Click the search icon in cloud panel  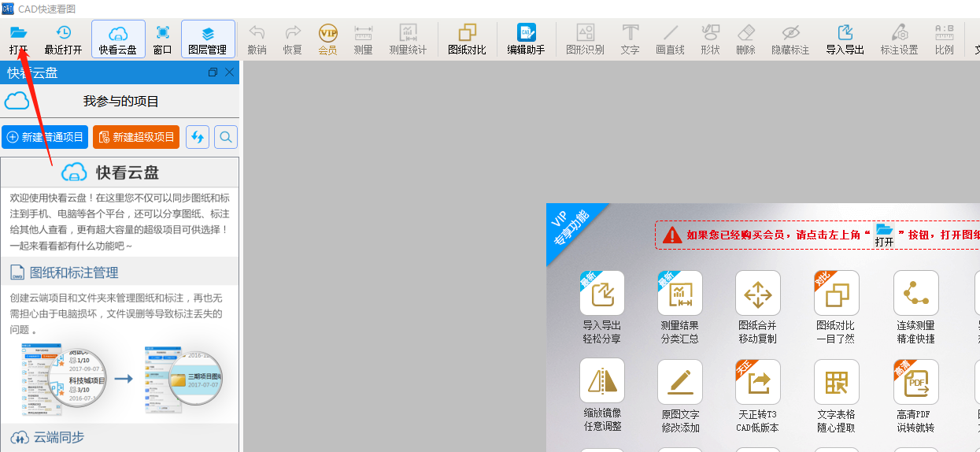[226, 137]
